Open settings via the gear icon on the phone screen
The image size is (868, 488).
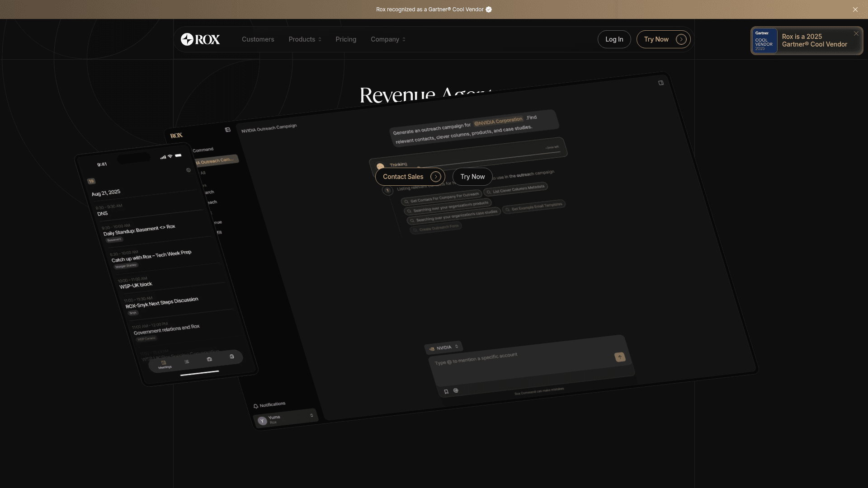click(189, 170)
